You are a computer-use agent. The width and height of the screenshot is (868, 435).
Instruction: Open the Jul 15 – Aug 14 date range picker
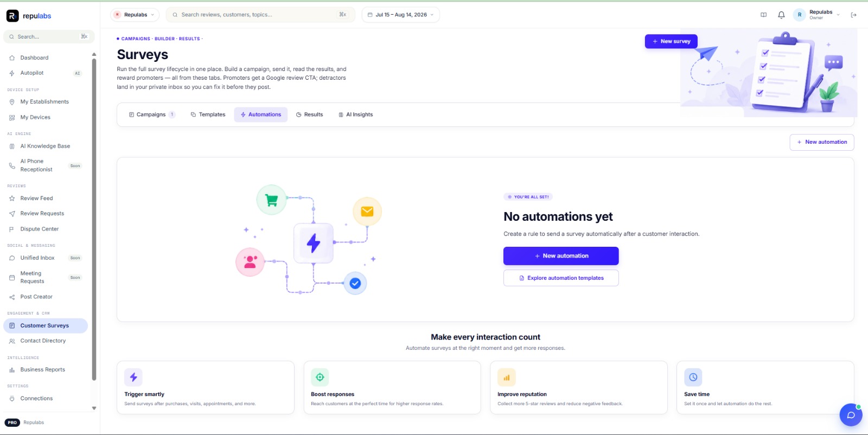pos(400,15)
